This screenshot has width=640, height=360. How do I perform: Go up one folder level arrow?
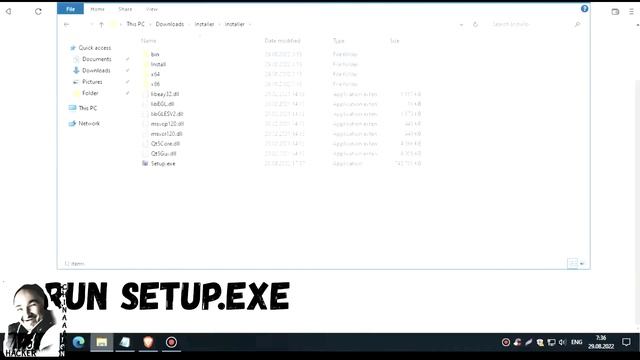point(102,24)
